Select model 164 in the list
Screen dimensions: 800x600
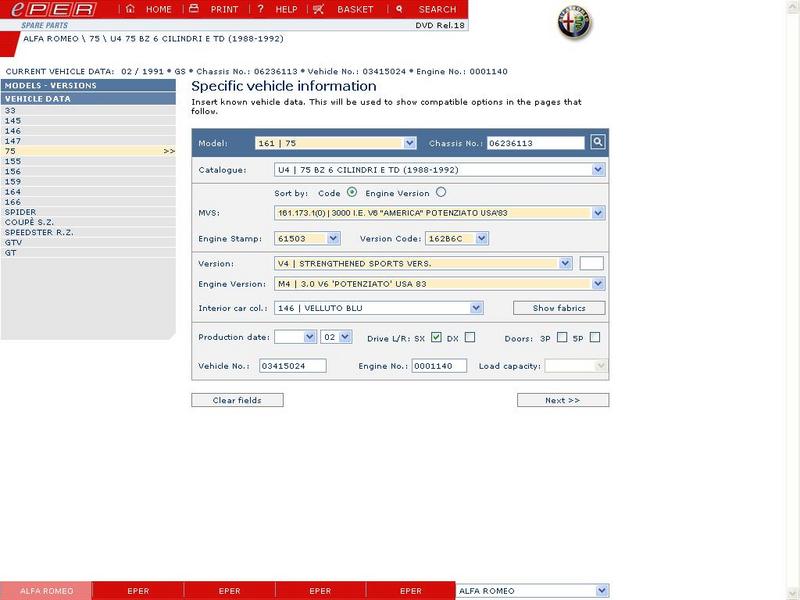[x=88, y=192]
